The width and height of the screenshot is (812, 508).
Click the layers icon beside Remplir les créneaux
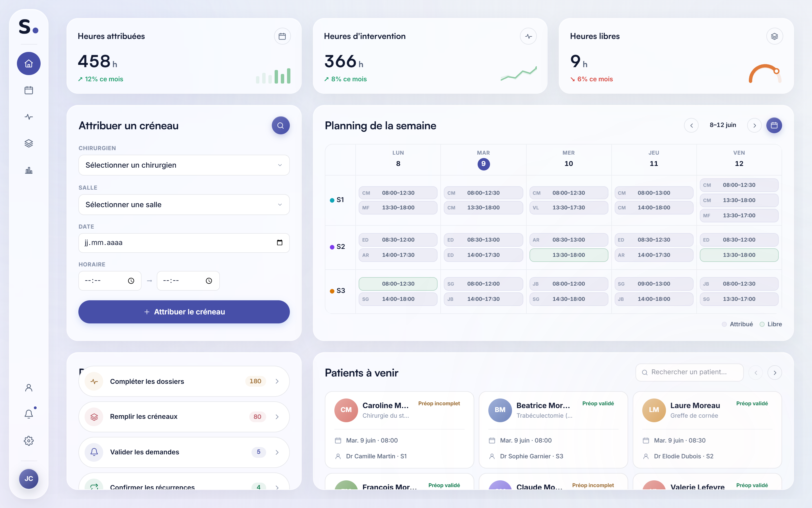94,417
